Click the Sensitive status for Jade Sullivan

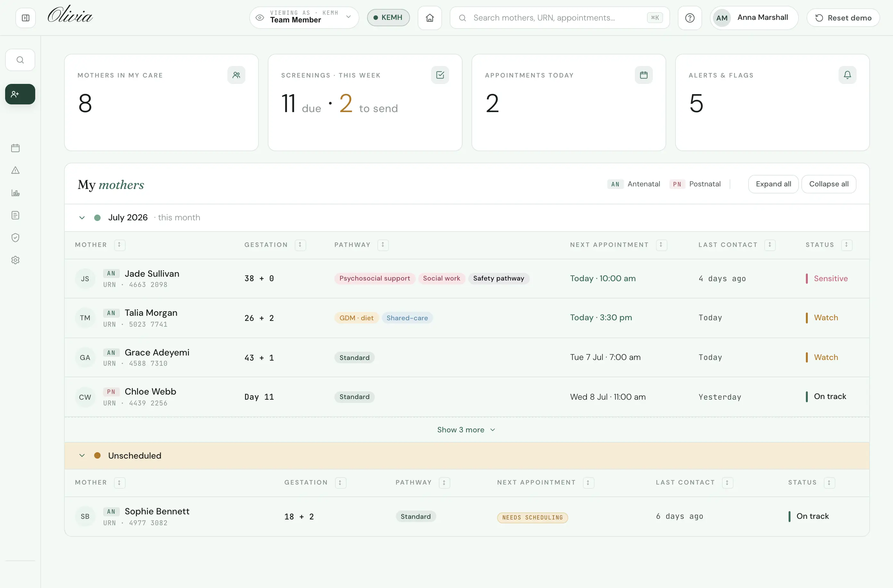click(x=827, y=278)
